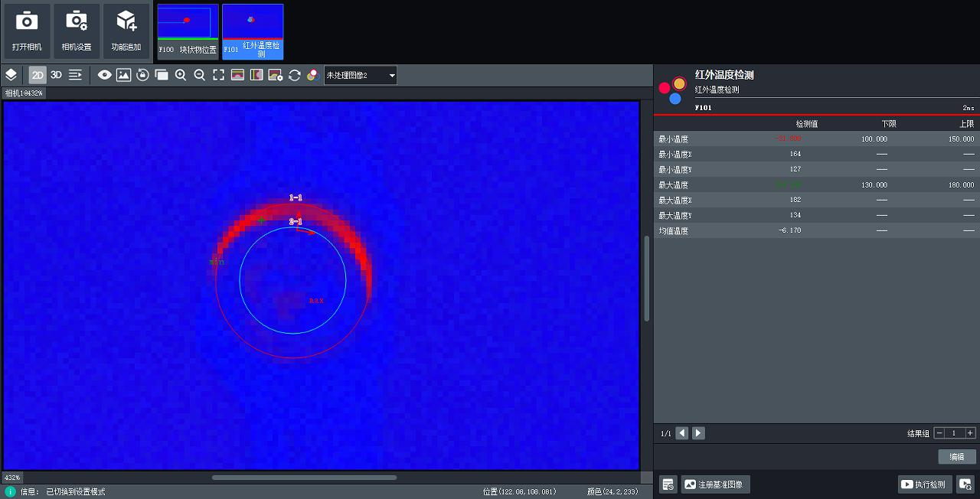Open the 未处理图像2 image dropdown
This screenshot has height=499, width=980.
(361, 75)
